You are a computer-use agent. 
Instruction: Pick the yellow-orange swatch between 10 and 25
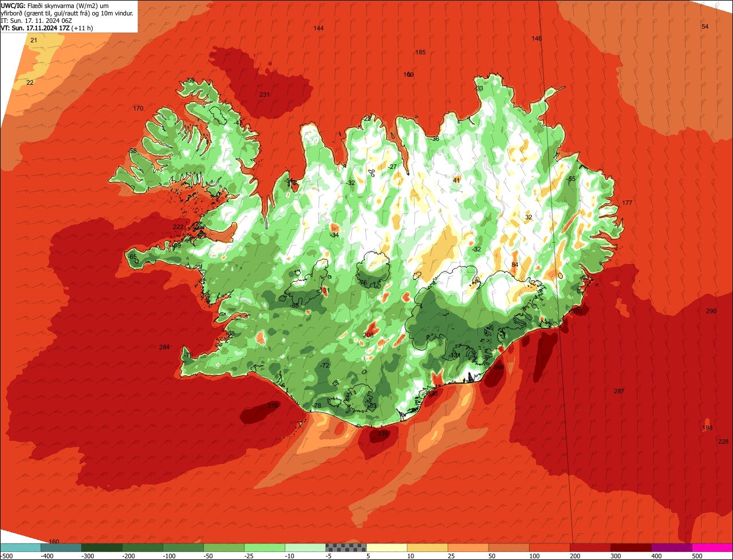427,547
